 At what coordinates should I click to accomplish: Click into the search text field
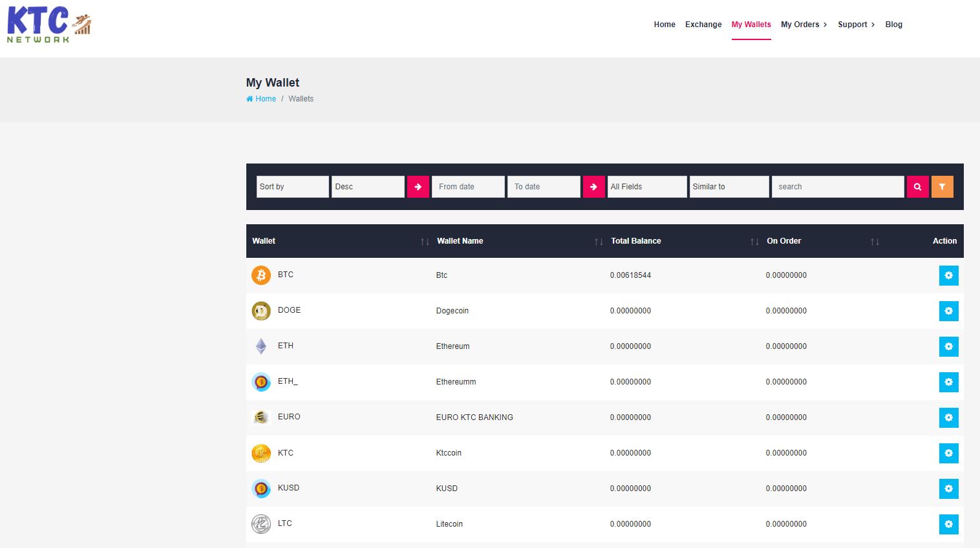837,187
